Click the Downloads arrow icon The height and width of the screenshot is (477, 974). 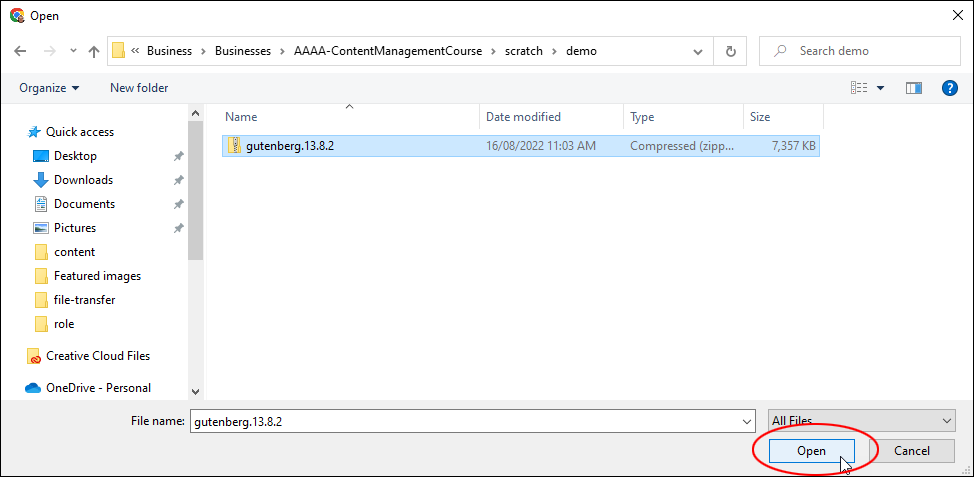coord(40,180)
